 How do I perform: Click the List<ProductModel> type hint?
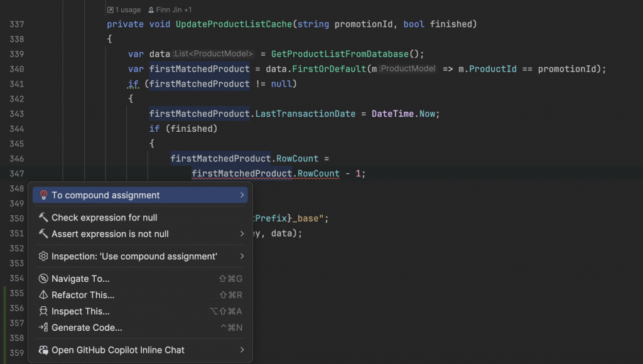[x=212, y=54]
